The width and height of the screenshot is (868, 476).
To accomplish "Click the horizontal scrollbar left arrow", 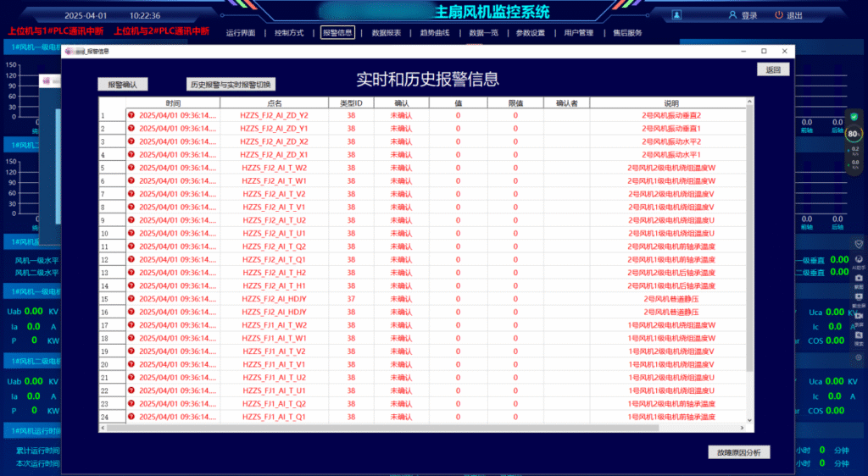I will pos(103,428).
